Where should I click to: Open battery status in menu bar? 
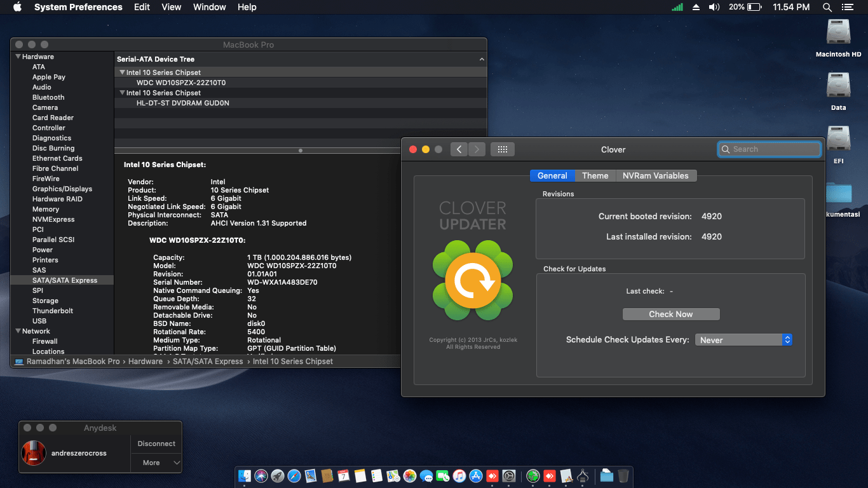745,7
